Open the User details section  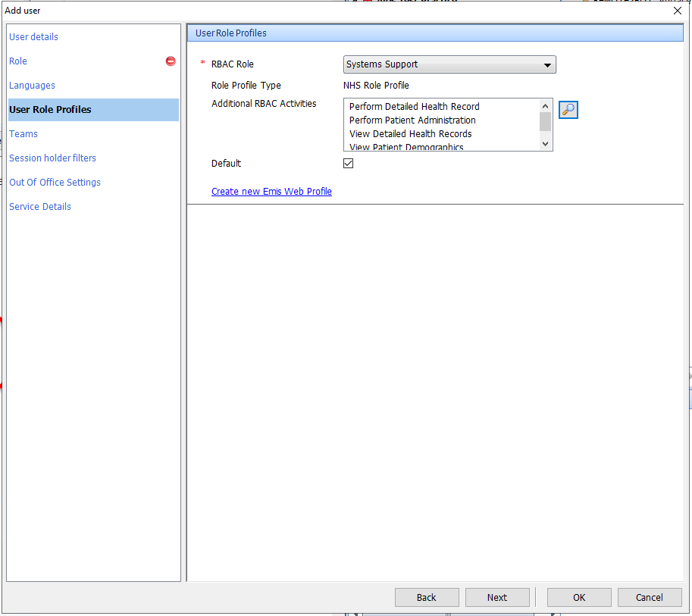tap(33, 36)
